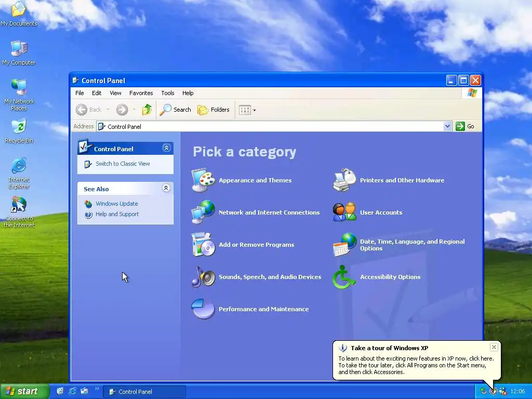Toggle the Folders pane button
Image resolution: width=532 pixels, height=399 pixels.
[214, 110]
